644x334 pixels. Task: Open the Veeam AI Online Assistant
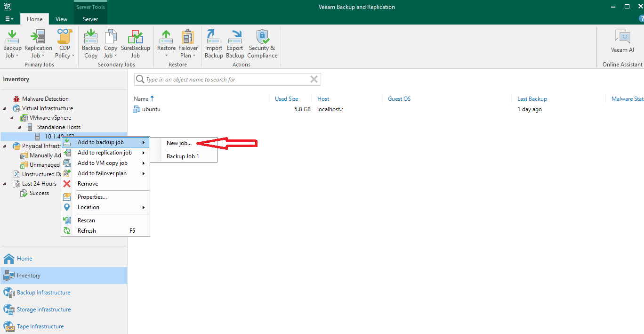click(x=622, y=42)
